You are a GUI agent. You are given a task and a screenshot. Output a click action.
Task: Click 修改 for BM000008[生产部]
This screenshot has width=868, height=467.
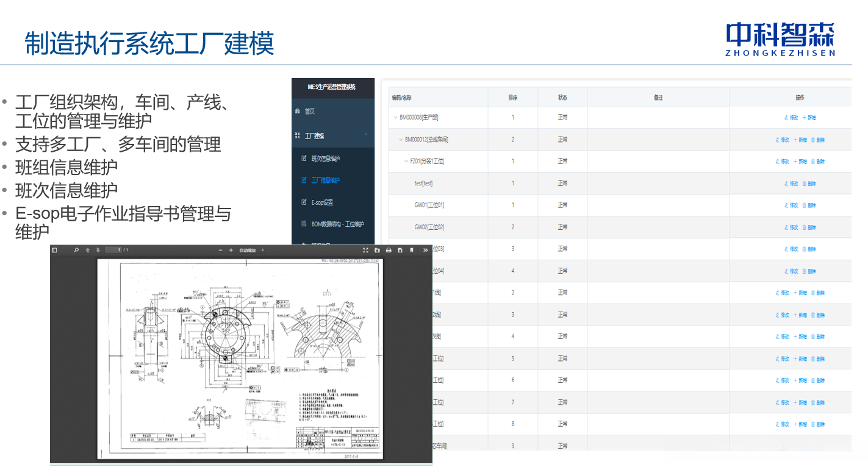tap(791, 118)
